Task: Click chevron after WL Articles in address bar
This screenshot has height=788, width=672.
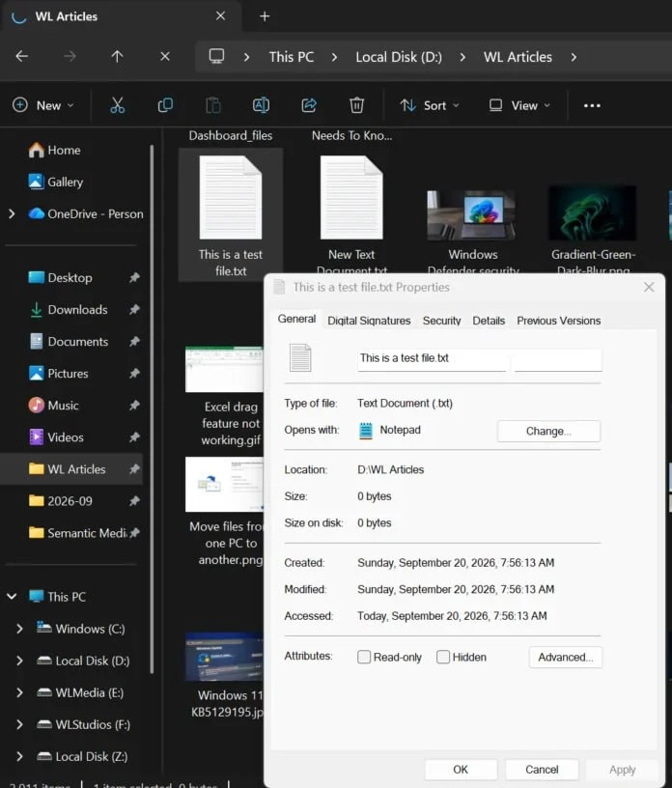Action: [574, 57]
